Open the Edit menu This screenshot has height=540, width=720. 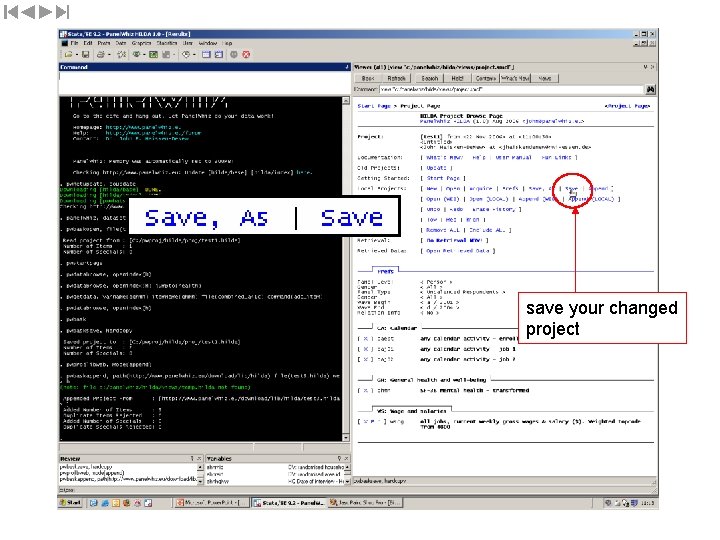[x=88, y=43]
